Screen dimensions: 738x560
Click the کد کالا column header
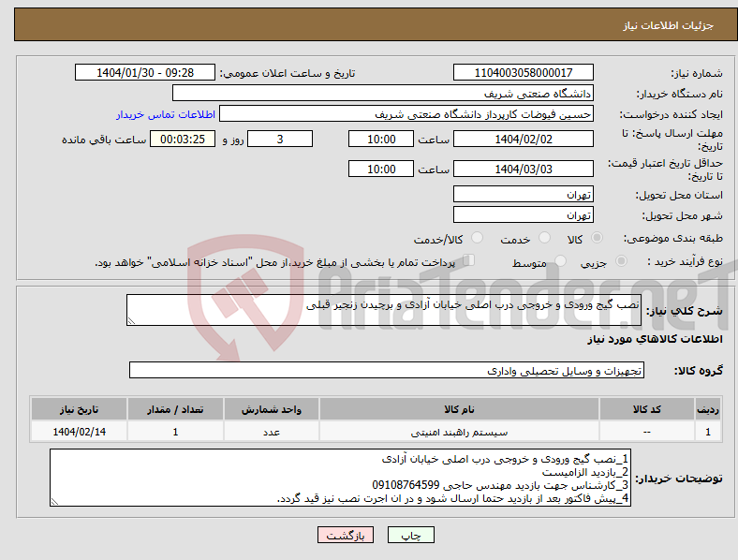pyautogui.click(x=647, y=409)
